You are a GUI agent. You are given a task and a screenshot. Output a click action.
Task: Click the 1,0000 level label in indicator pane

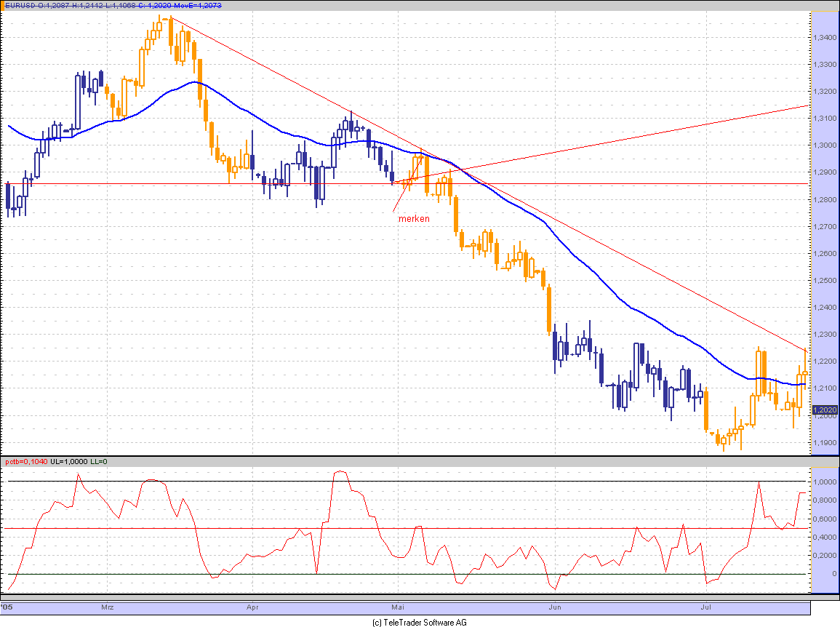coord(825,482)
